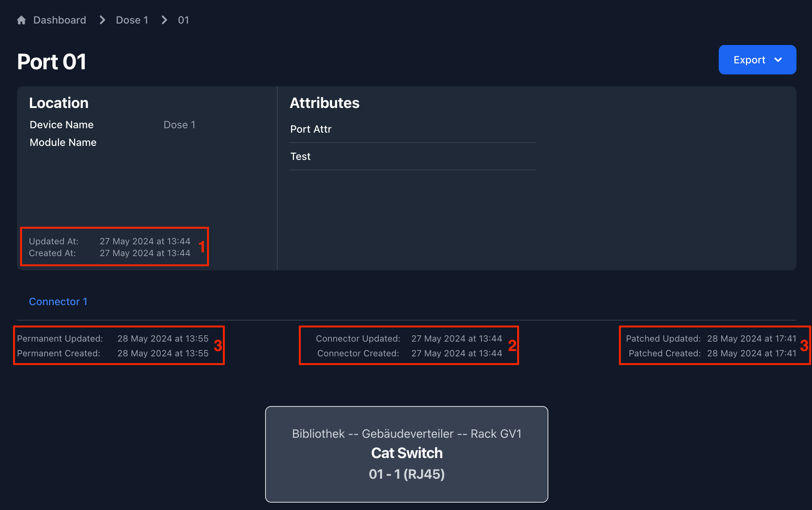Open the Dashboard breadcrumb link

tap(59, 20)
